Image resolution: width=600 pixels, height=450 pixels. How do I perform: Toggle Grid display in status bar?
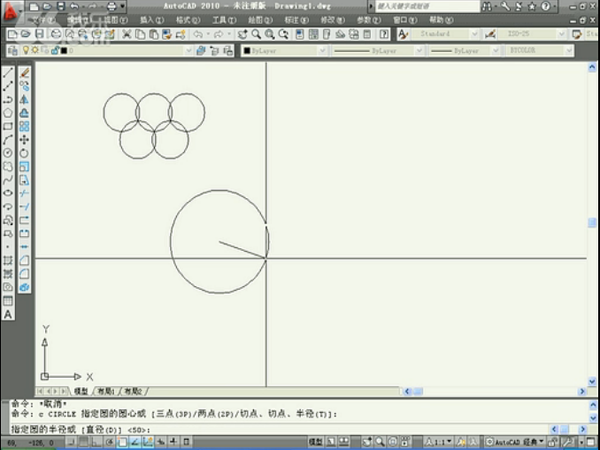[83, 442]
